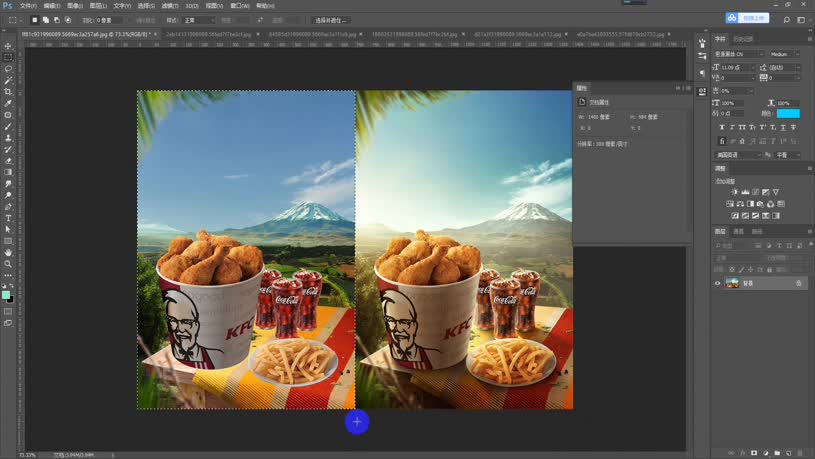This screenshot has width=815, height=459.
Task: Open the font family dropdown
Action: click(739, 54)
